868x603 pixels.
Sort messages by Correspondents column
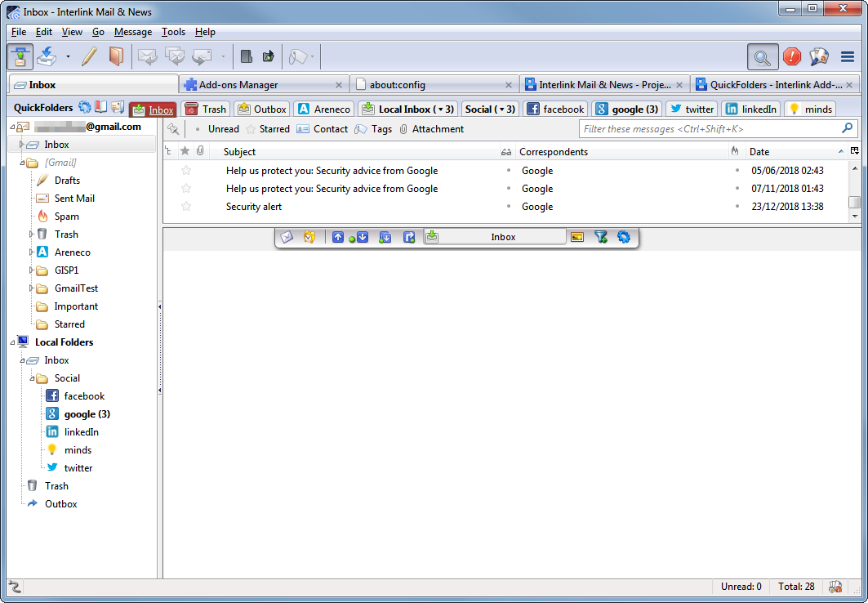coord(623,152)
